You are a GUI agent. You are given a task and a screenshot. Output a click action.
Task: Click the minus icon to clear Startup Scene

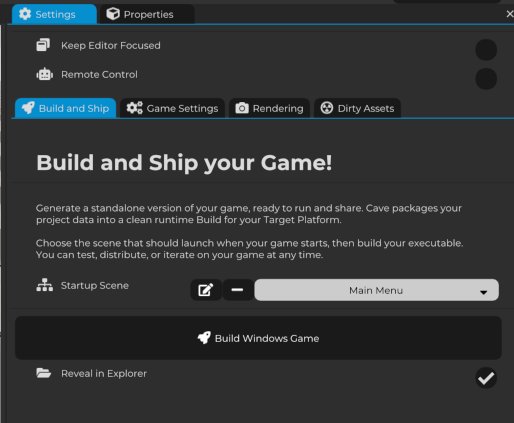pyautogui.click(x=237, y=290)
